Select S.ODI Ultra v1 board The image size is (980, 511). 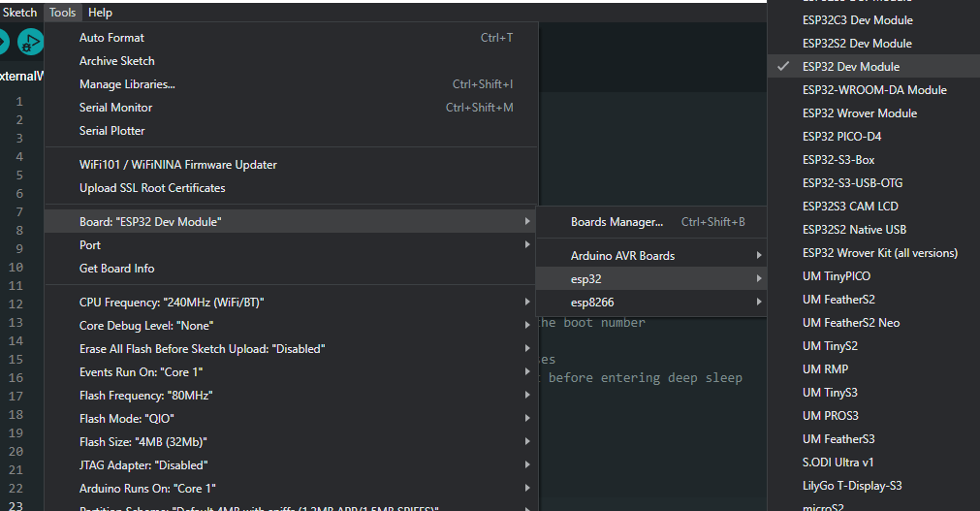point(873,463)
